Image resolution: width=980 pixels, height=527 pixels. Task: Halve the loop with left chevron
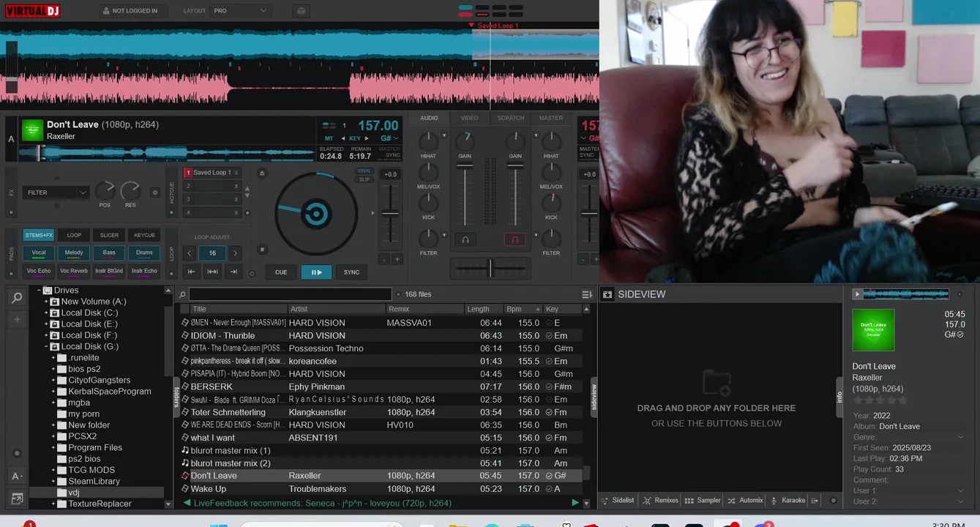tap(190, 253)
